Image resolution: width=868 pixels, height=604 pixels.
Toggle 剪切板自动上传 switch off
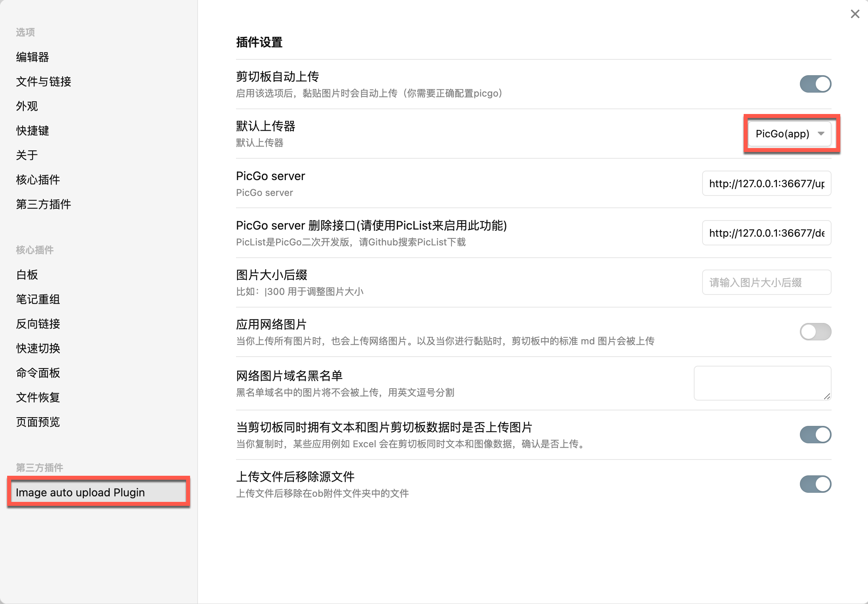click(x=815, y=84)
